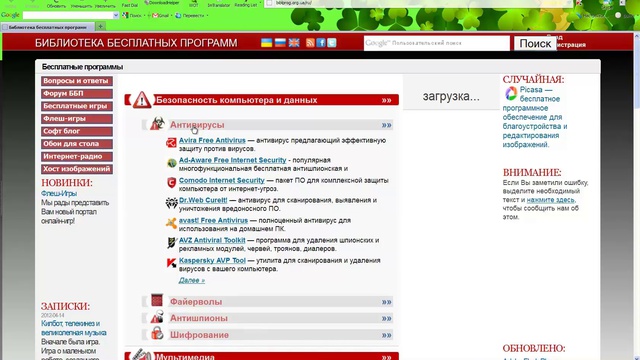This screenshot has height=360, width=640.
Task: Click the Gmail icon in the Google toolbar
Action: click(155, 16)
